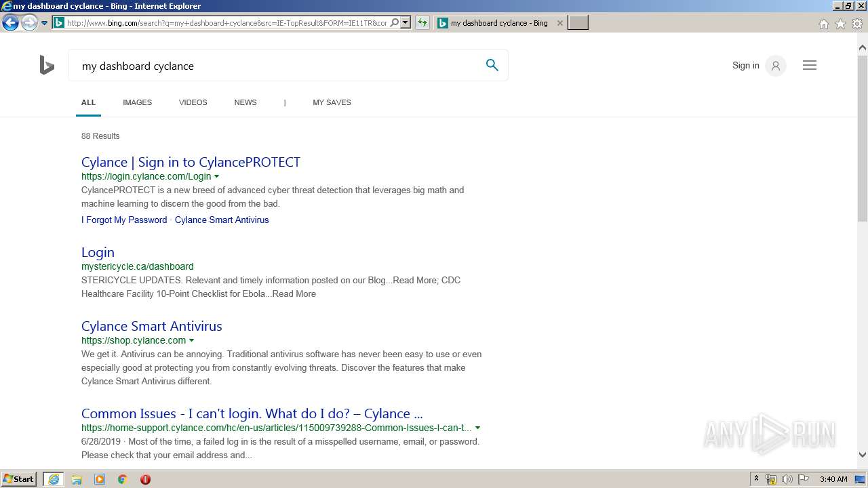Switch to ALL results tab
This screenshot has width=868, height=488.
click(x=88, y=102)
